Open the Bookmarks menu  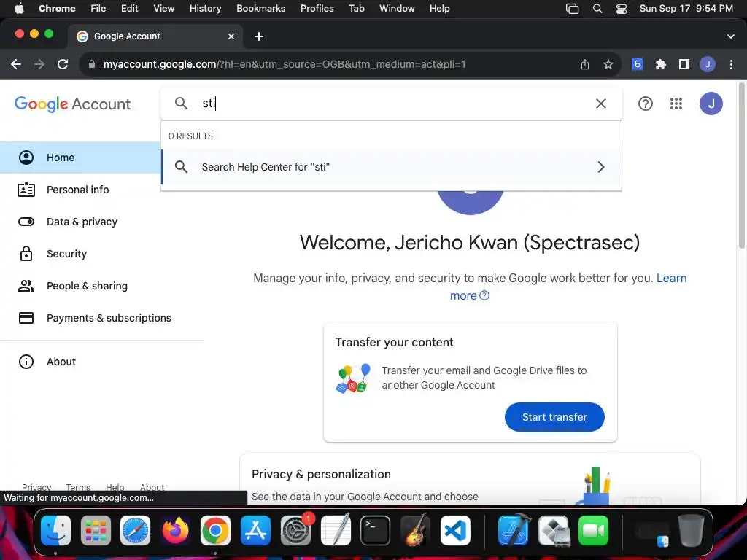point(260,8)
